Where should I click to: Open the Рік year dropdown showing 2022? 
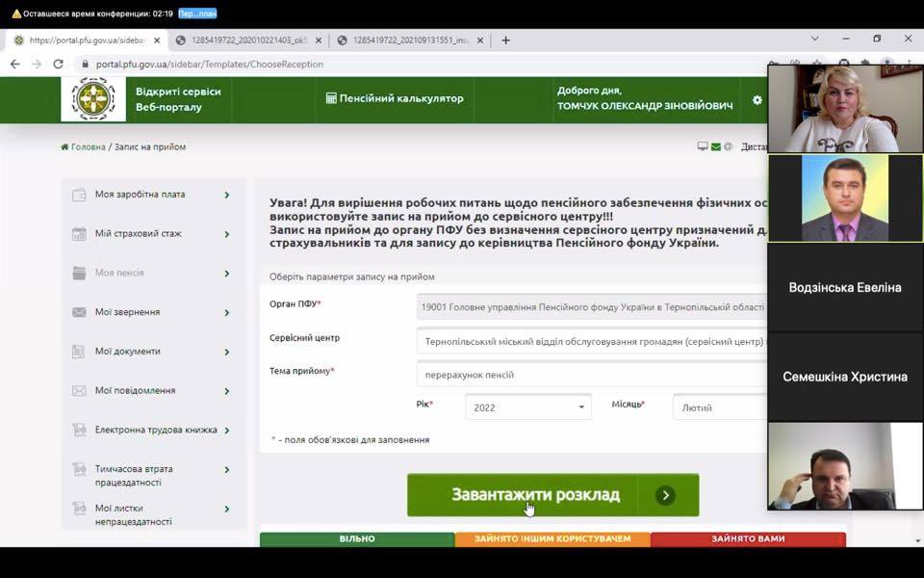coord(527,407)
